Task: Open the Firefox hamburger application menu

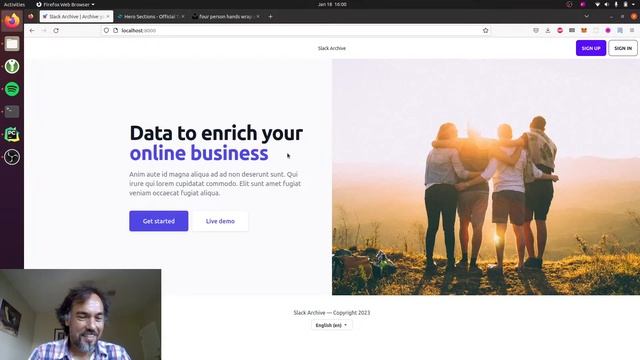Action: click(632, 31)
